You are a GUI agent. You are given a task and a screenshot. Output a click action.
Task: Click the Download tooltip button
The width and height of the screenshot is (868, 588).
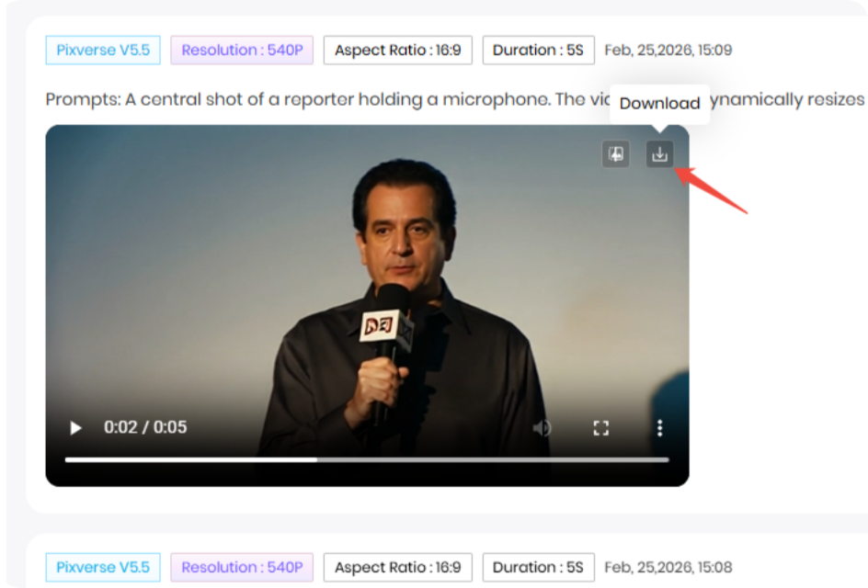point(660,103)
